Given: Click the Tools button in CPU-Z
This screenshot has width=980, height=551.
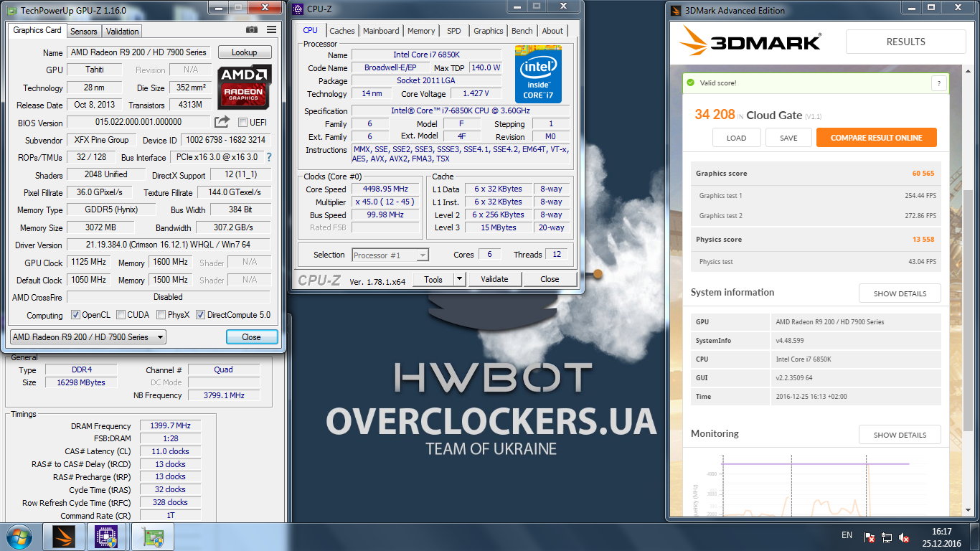Looking at the screenshot, I should 433,279.
